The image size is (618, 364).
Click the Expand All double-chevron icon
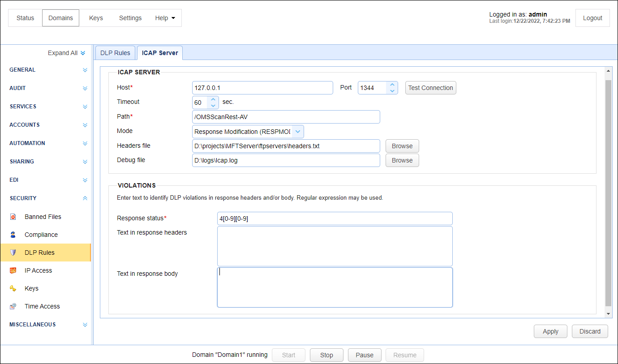click(83, 53)
